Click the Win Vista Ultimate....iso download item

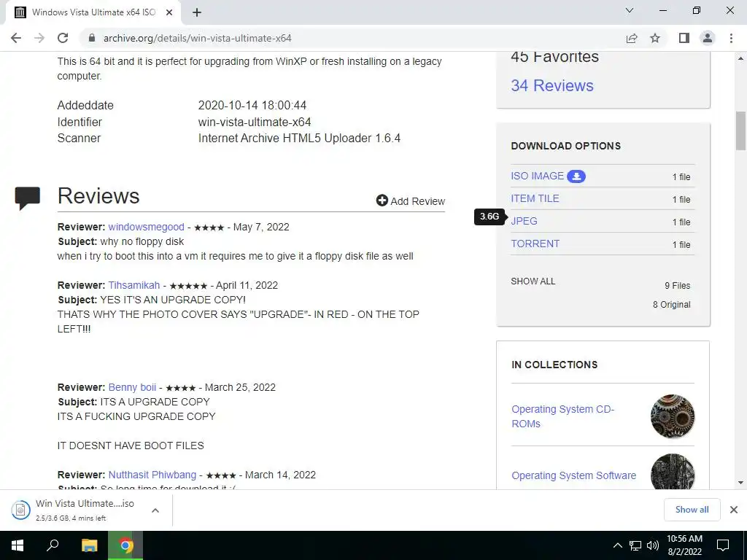tap(85, 510)
